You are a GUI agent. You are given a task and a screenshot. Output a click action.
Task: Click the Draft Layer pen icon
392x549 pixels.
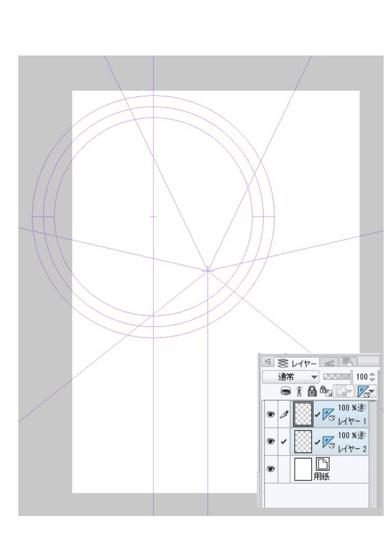click(x=284, y=414)
